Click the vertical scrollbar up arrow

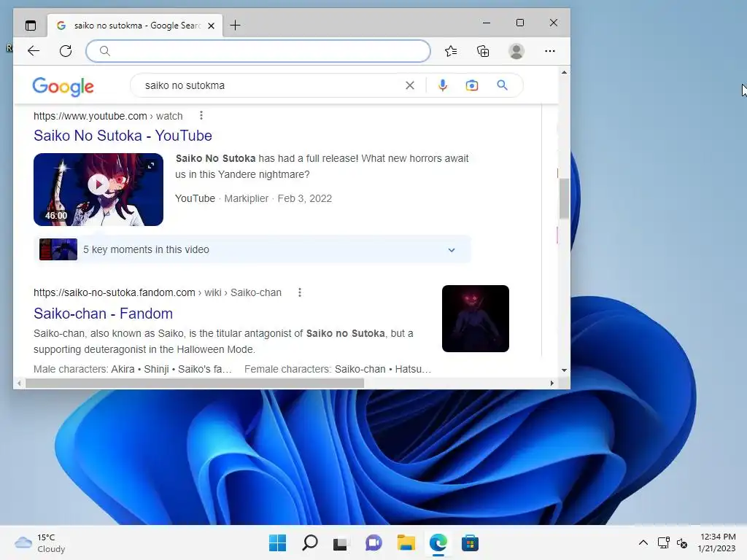564,72
